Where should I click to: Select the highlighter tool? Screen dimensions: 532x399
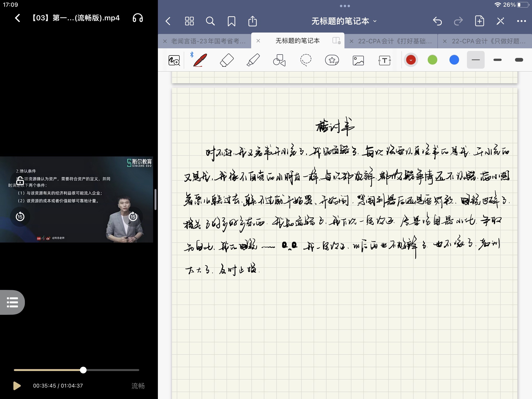[x=253, y=60]
